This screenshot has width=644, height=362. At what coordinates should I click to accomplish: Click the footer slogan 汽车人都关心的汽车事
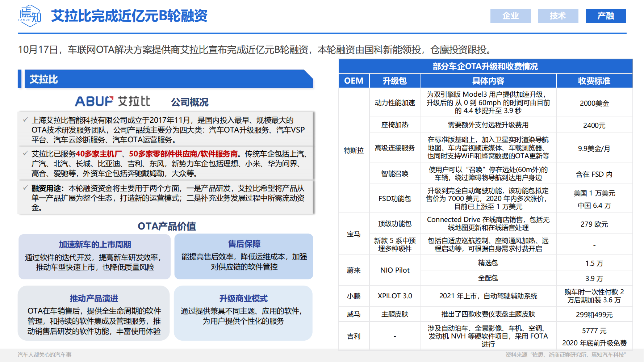click(x=45, y=355)
